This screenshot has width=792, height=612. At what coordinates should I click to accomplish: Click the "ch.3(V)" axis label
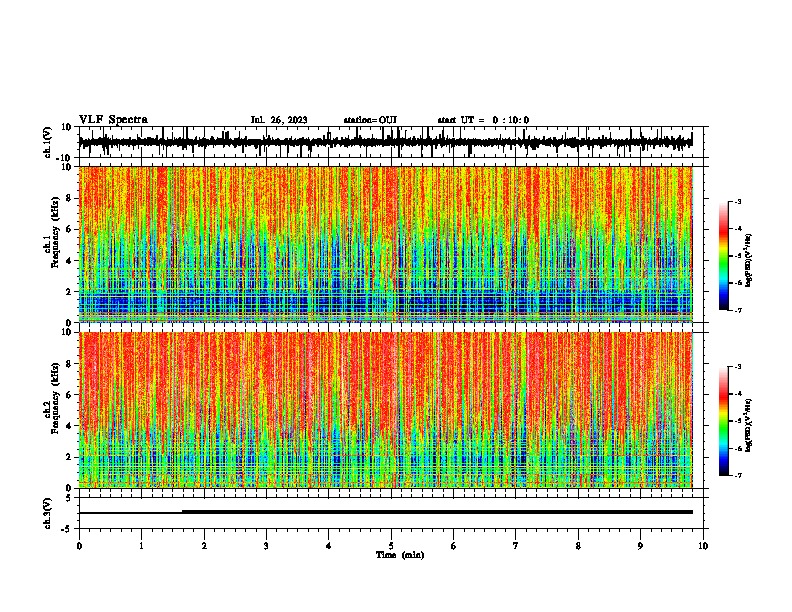pyautogui.click(x=48, y=513)
